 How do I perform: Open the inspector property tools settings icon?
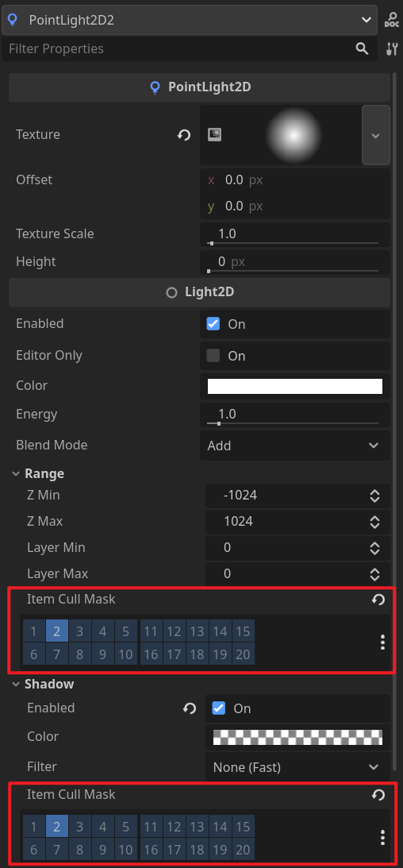click(x=391, y=48)
